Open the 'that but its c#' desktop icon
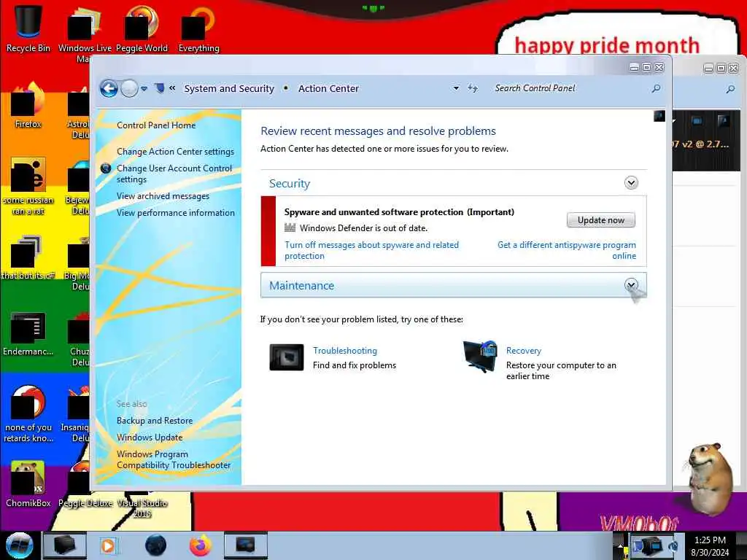 (28, 257)
